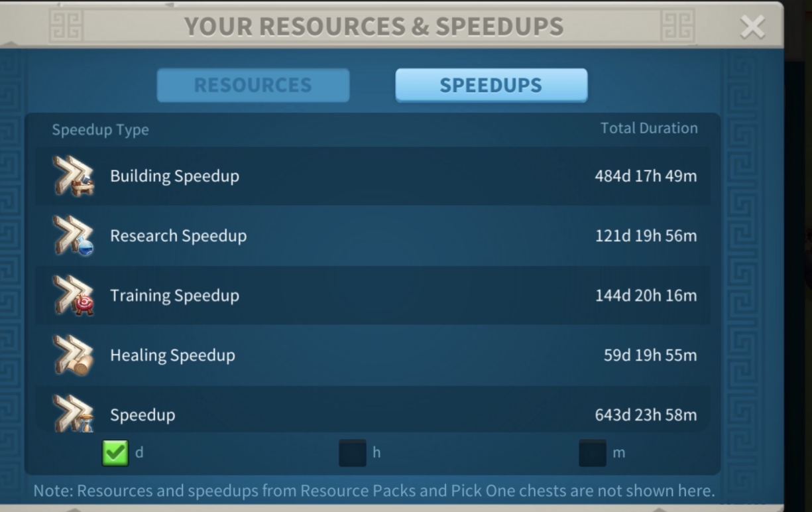The image size is (812, 512).
Task: Click the universal Speedup hourglass icon
Action: (74, 413)
